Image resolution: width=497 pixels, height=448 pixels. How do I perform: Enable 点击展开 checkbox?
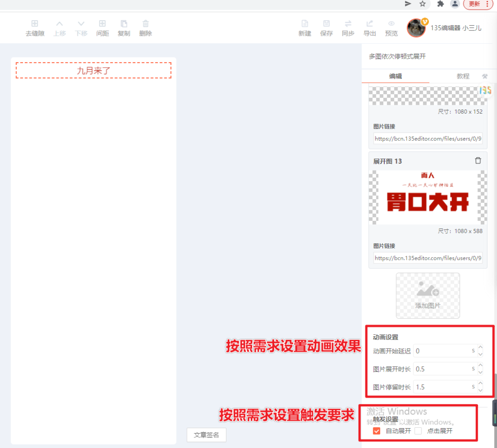tap(418, 431)
